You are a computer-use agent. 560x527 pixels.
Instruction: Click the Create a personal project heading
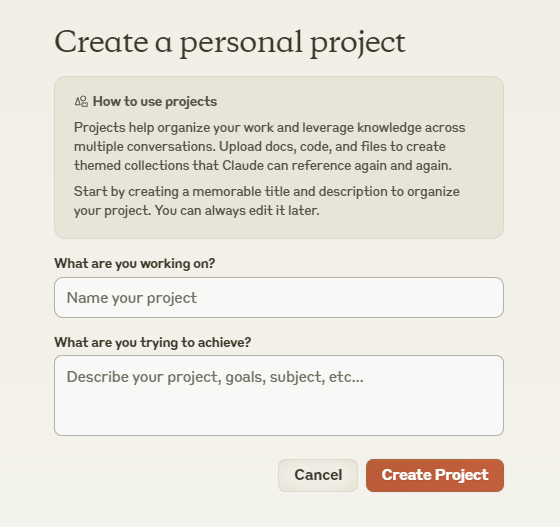[x=230, y=43]
